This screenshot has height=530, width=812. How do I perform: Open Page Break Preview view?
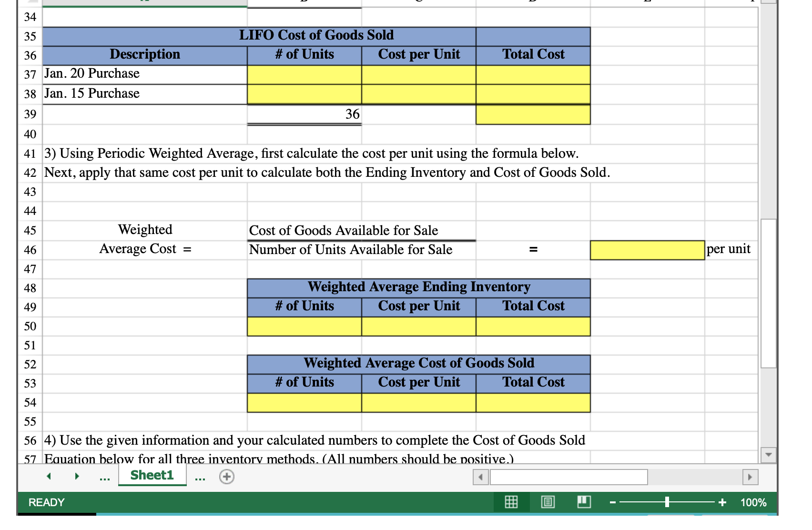(584, 502)
